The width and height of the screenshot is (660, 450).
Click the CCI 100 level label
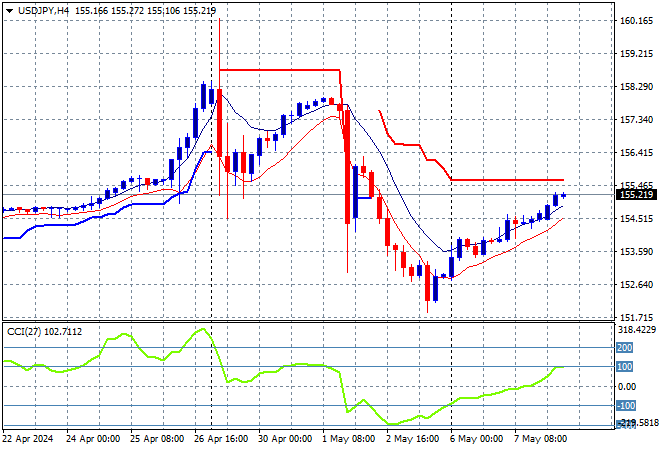coord(626,367)
